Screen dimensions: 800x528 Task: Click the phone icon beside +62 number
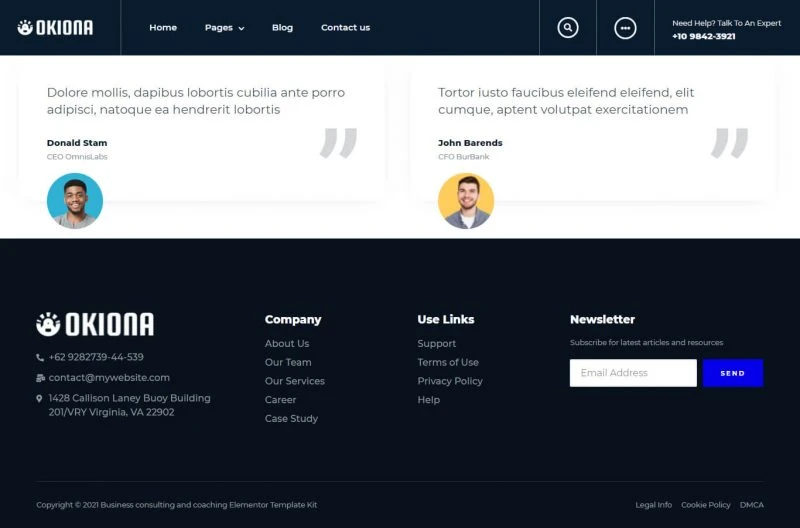[x=40, y=358]
